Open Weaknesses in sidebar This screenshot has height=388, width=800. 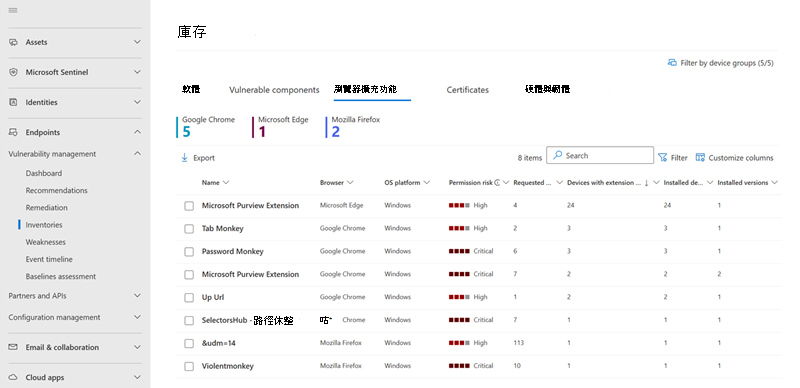coord(45,242)
